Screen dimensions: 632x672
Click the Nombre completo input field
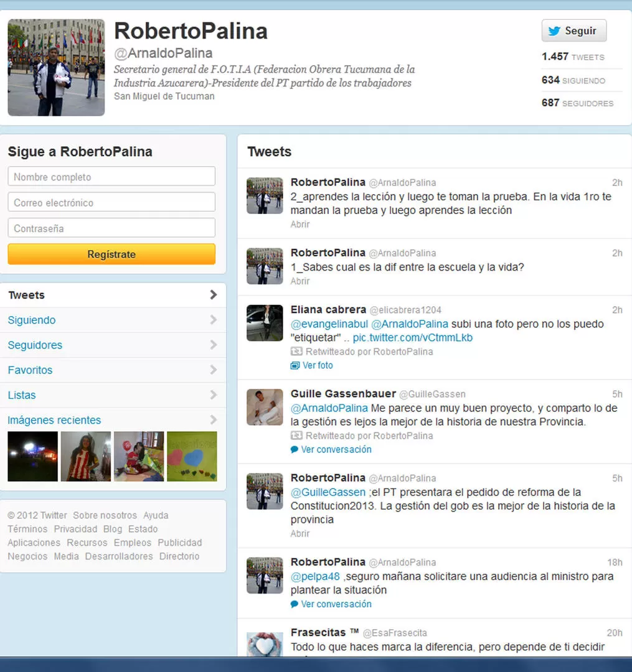coord(111,177)
